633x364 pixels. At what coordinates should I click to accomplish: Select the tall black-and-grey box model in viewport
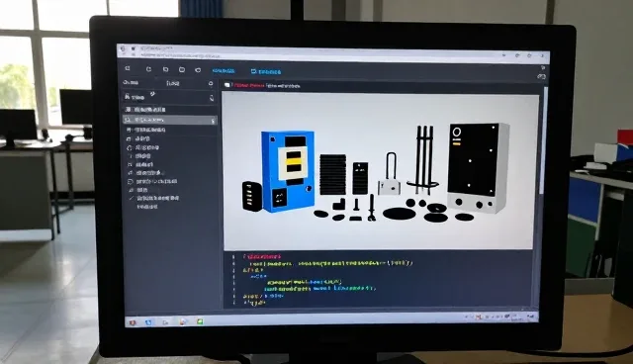coord(478,167)
